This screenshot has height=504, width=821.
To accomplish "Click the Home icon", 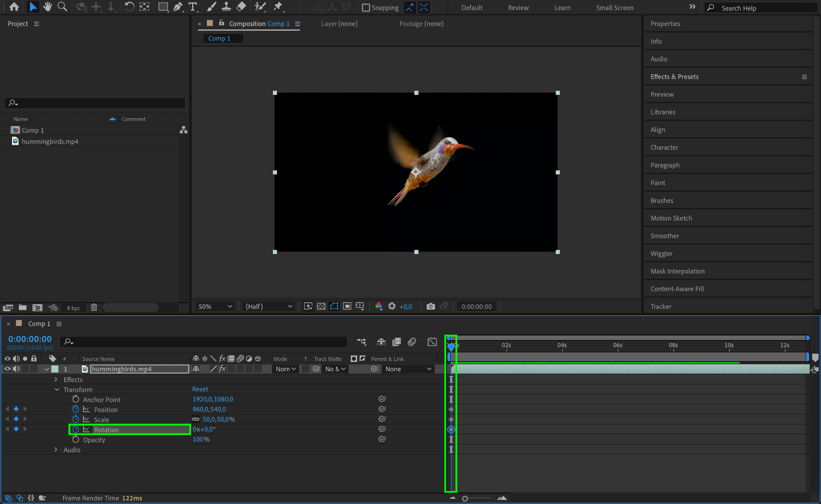I will tap(14, 7).
